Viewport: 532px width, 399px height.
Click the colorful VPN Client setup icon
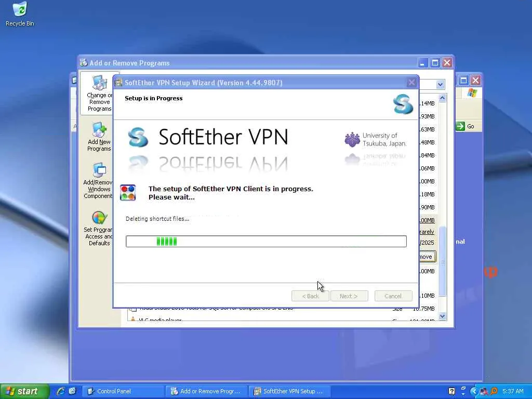click(128, 193)
